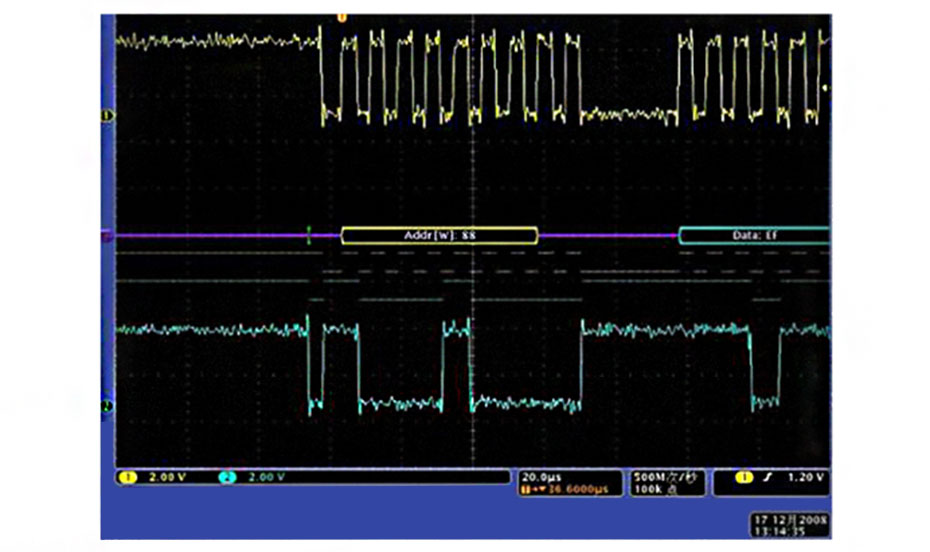Image resolution: width=930 pixels, height=552 pixels.
Task: Click the date and time display
Action: click(789, 526)
